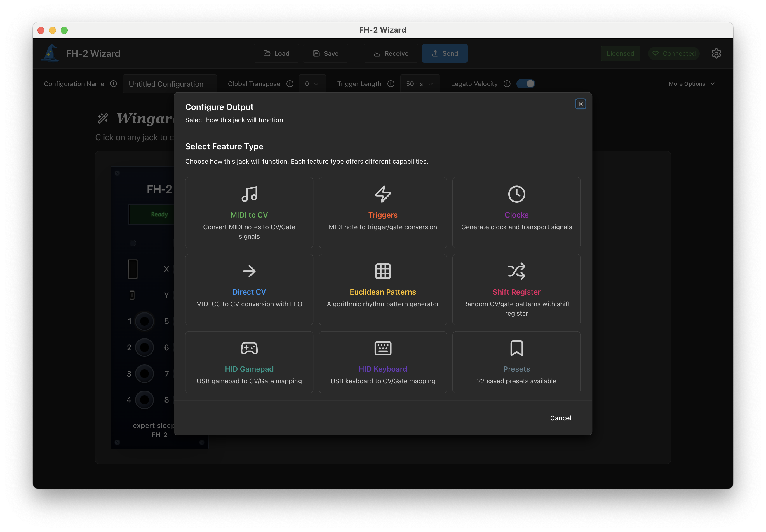The width and height of the screenshot is (766, 532).
Task: Open the Presets bookmark icon
Action: 516,348
